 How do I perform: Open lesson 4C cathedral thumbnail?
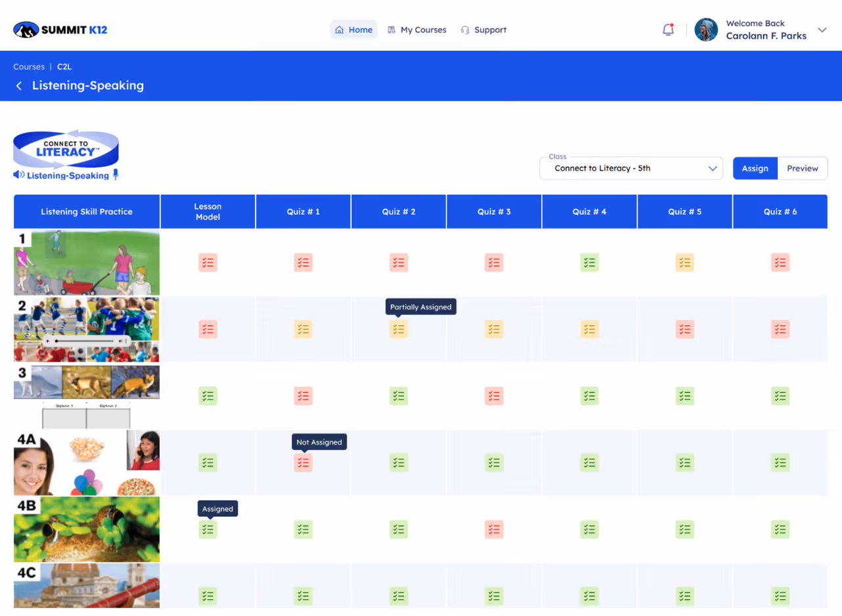point(87,586)
